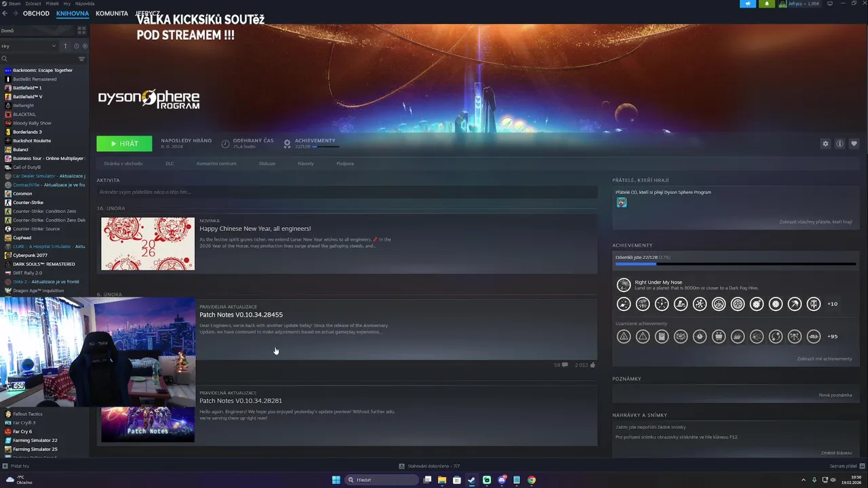Click thumbs-up count on patch notes
The height and width of the screenshot is (488, 868).
pos(585,365)
